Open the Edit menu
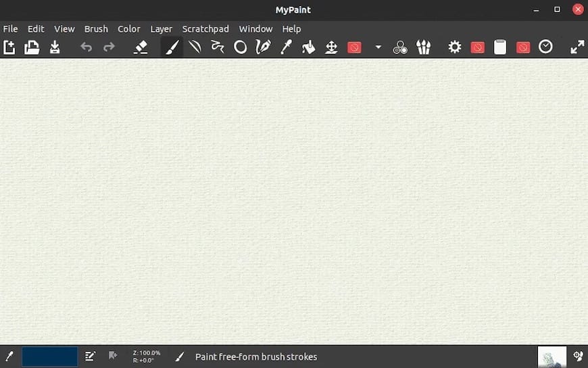The width and height of the screenshot is (588, 368). coord(36,29)
